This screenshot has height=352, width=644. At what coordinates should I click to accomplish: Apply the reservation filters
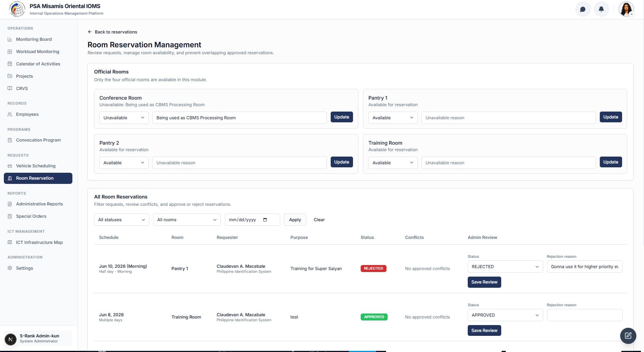pyautogui.click(x=295, y=220)
